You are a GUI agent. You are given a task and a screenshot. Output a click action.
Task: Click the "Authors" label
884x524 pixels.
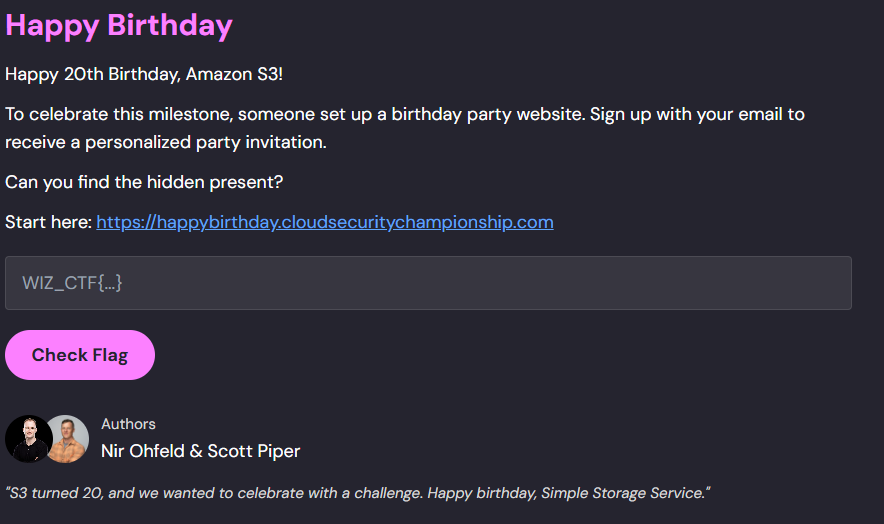click(128, 424)
